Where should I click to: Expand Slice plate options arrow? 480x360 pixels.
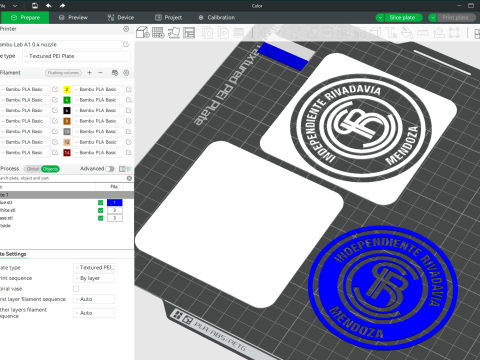pyautogui.click(x=380, y=18)
